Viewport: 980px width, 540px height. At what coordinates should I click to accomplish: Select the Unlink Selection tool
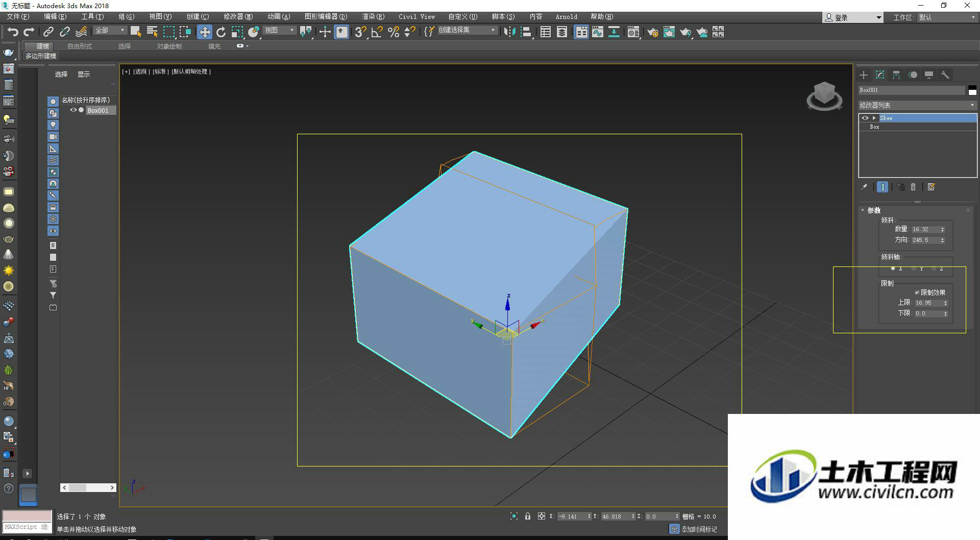coord(64,32)
